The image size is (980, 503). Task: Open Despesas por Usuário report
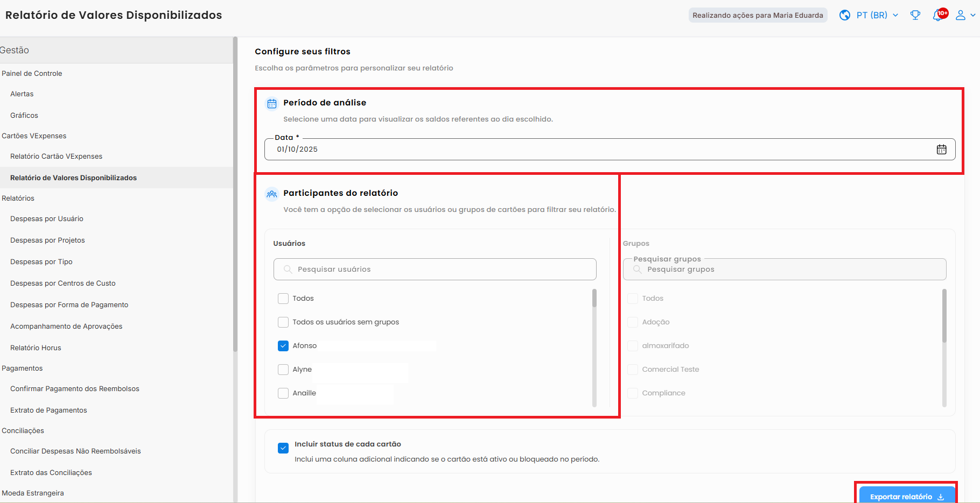pyautogui.click(x=47, y=219)
